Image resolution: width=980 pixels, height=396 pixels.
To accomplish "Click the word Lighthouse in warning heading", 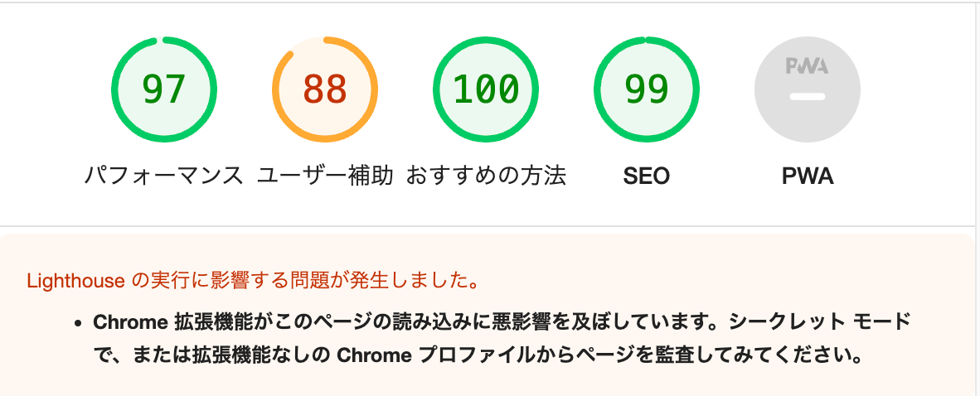I will click(75, 281).
